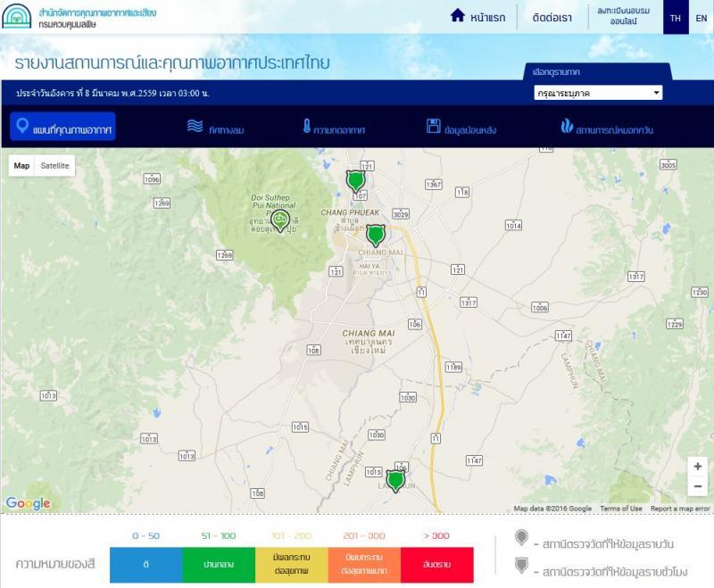Switch map to Map view
714x588 pixels.
(21, 166)
